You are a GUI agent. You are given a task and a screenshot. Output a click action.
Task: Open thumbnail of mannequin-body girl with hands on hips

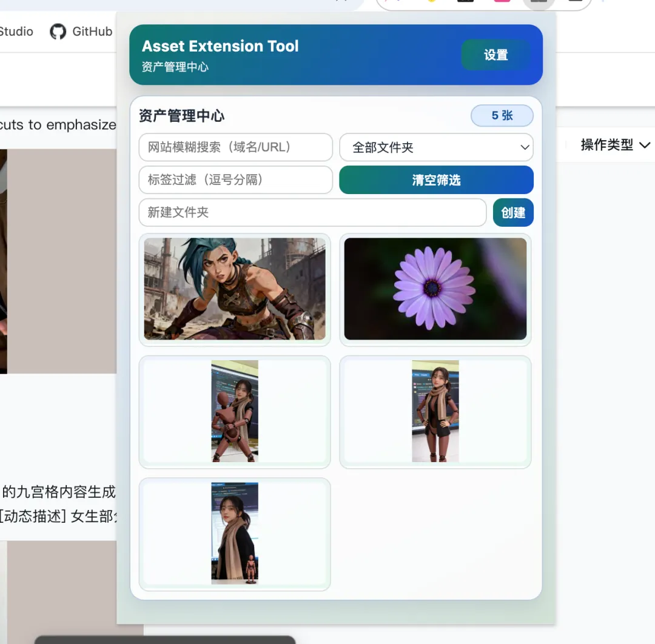[435, 411]
